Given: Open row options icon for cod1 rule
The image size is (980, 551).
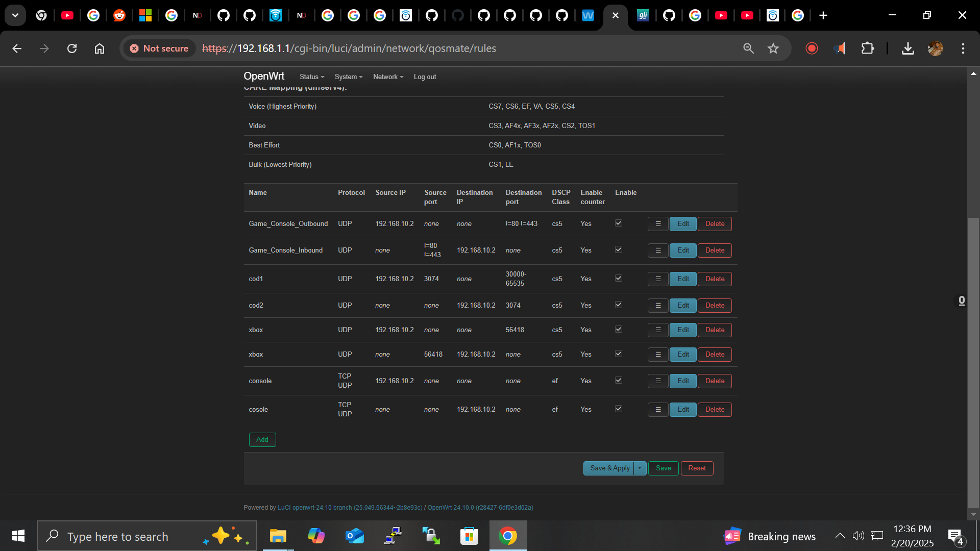Looking at the screenshot, I should tap(657, 279).
